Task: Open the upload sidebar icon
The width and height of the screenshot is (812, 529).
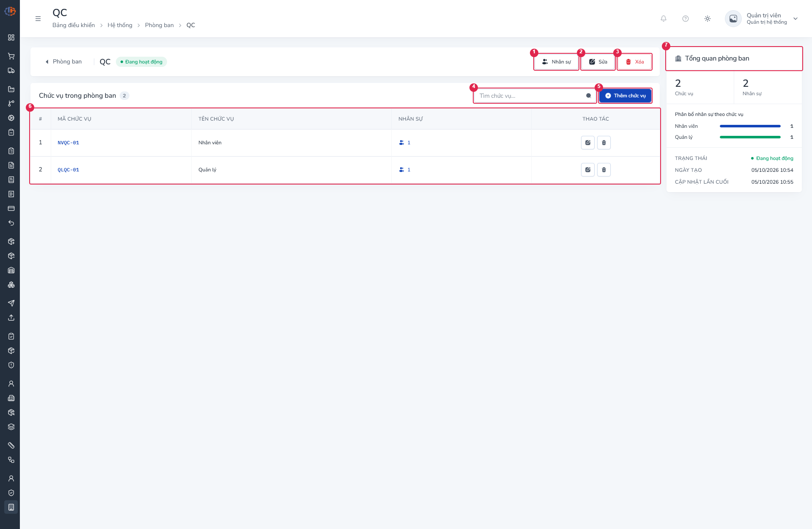Action: (x=11, y=317)
